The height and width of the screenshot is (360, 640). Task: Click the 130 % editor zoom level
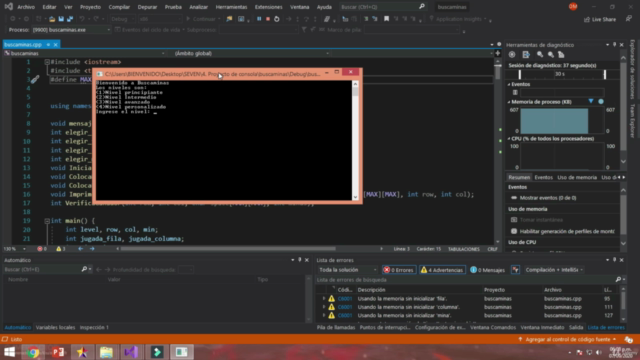(x=9, y=249)
